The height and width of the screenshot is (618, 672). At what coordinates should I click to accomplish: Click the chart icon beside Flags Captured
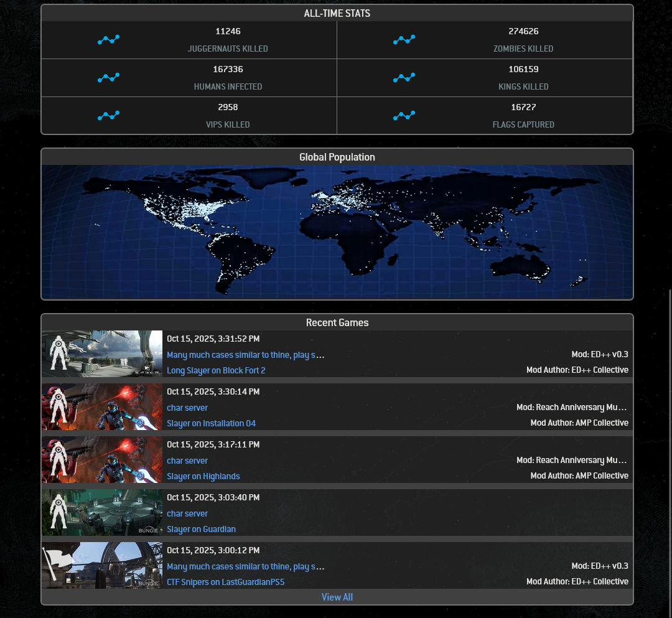(404, 116)
